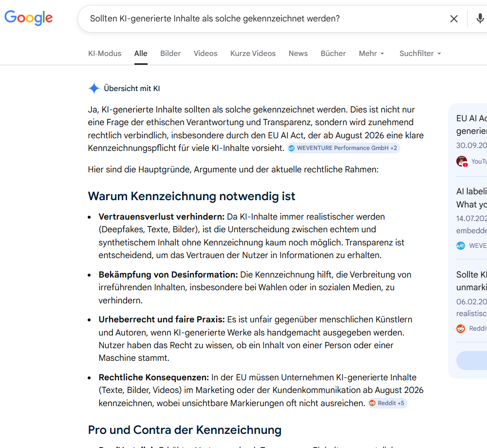The height and width of the screenshot is (448, 487).
Task: Go to the Videos tab
Action: pos(206,54)
